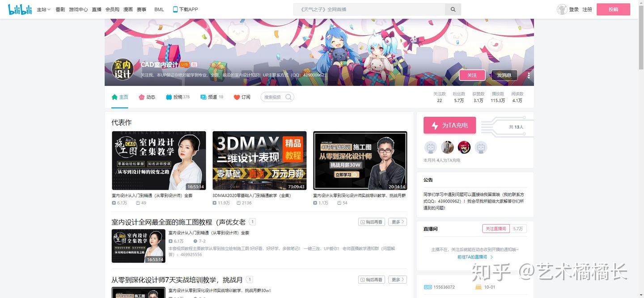Follow the channel with 关注 button

pos(472,75)
